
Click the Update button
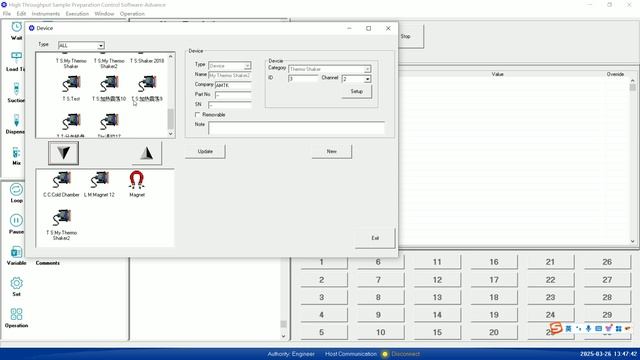point(205,151)
